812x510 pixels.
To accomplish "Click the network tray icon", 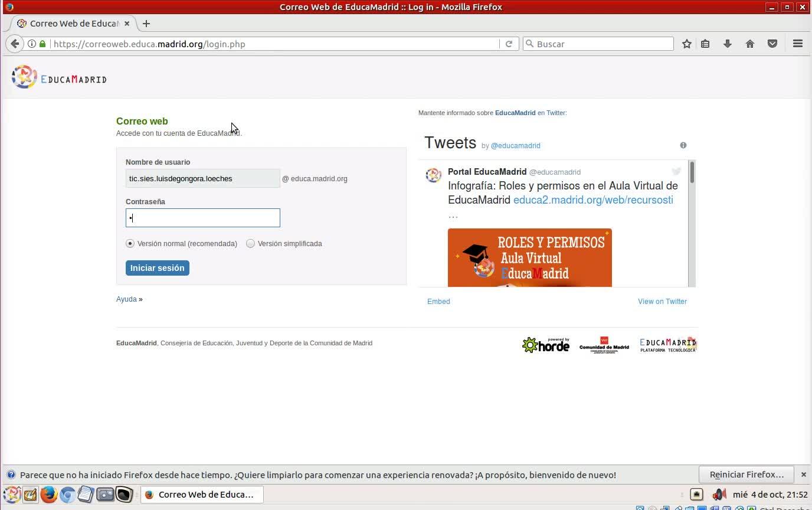I will point(696,495).
